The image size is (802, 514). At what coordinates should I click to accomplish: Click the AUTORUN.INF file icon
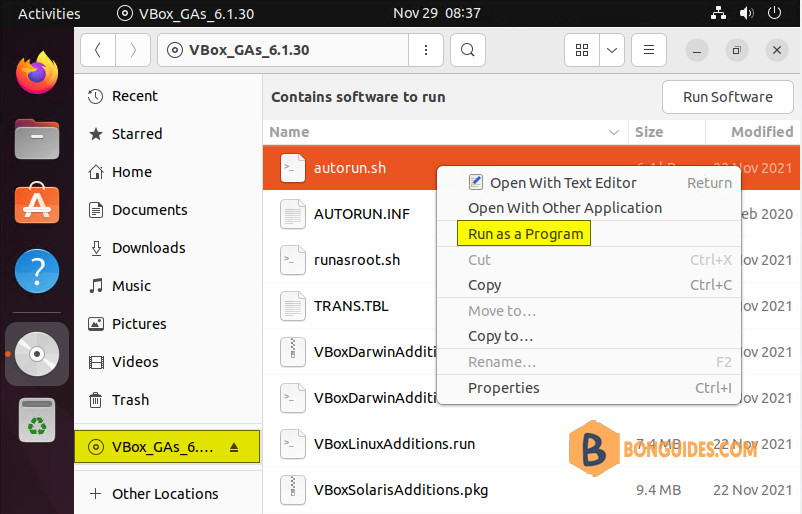(x=293, y=214)
